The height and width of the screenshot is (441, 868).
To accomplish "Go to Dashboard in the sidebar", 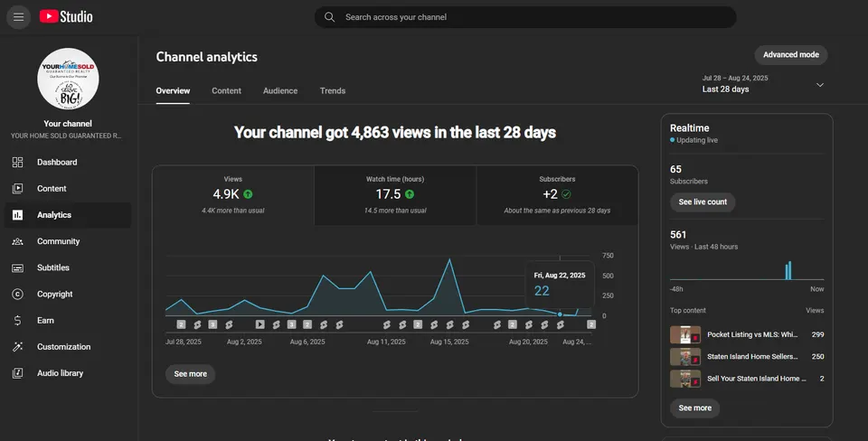I will (68, 162).
